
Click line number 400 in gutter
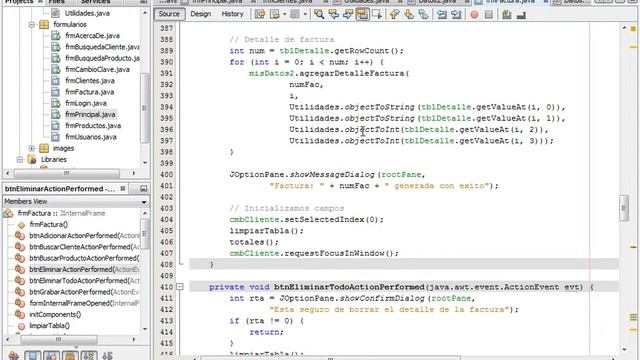(x=166, y=175)
